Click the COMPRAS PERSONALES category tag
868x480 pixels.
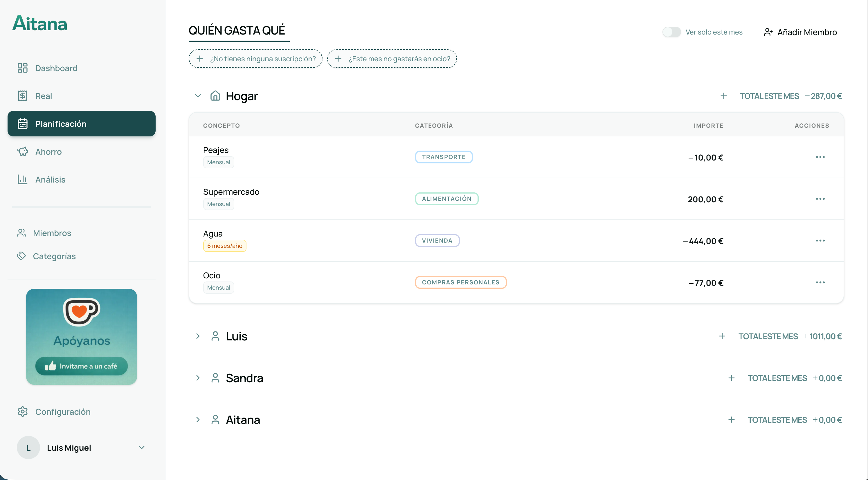[460, 282]
